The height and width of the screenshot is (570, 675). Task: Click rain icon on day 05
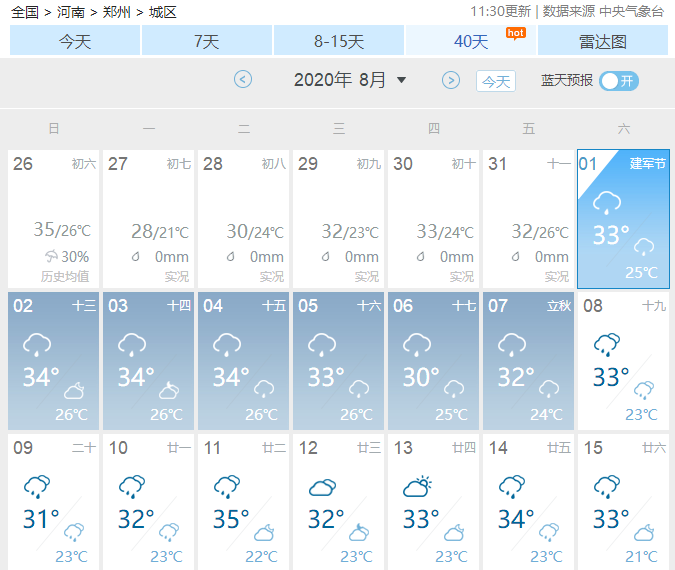click(322, 344)
